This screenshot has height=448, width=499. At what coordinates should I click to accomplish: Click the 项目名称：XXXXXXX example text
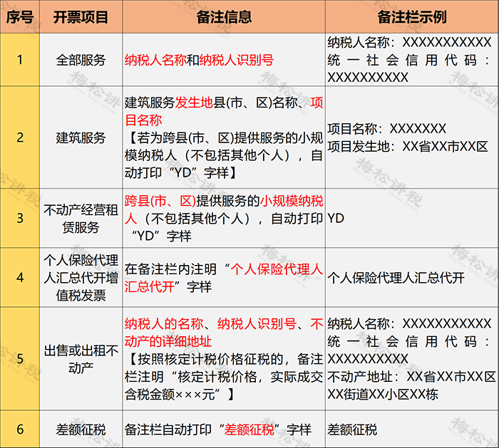pyautogui.click(x=386, y=129)
